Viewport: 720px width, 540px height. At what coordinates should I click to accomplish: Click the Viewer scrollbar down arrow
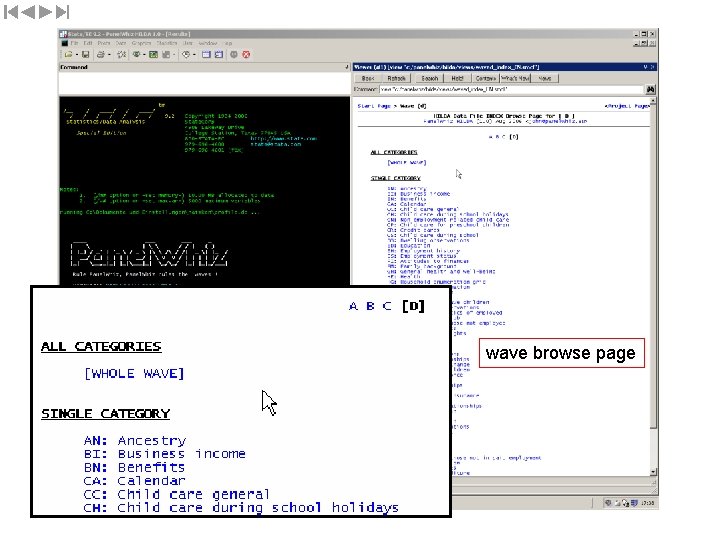[x=653, y=472]
